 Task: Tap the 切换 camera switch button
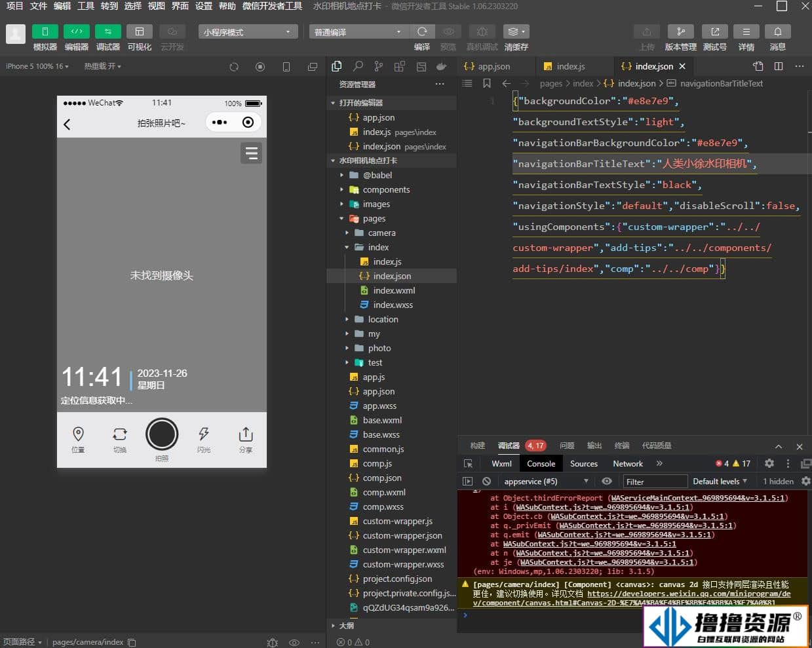click(120, 439)
